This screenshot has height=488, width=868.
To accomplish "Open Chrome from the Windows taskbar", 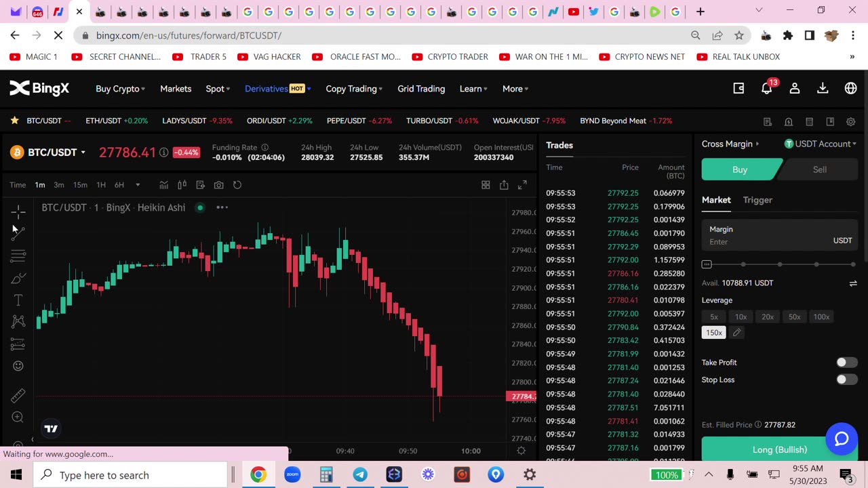I will 258,474.
